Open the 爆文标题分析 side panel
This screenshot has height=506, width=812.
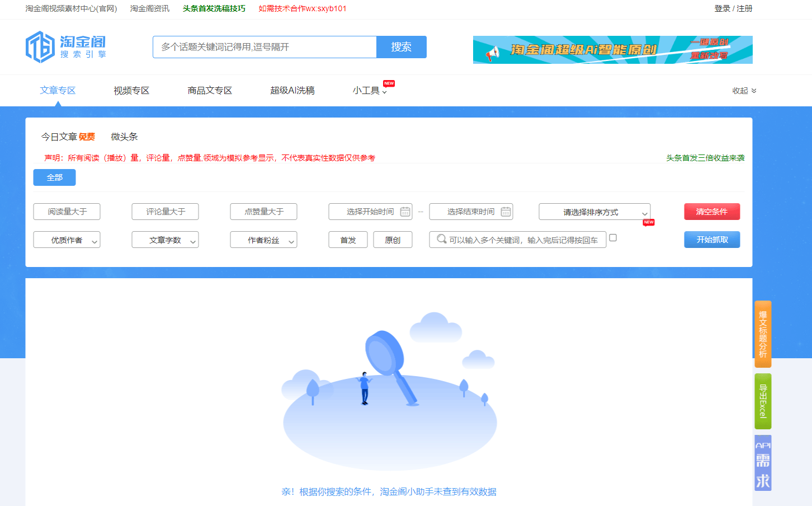(x=763, y=334)
